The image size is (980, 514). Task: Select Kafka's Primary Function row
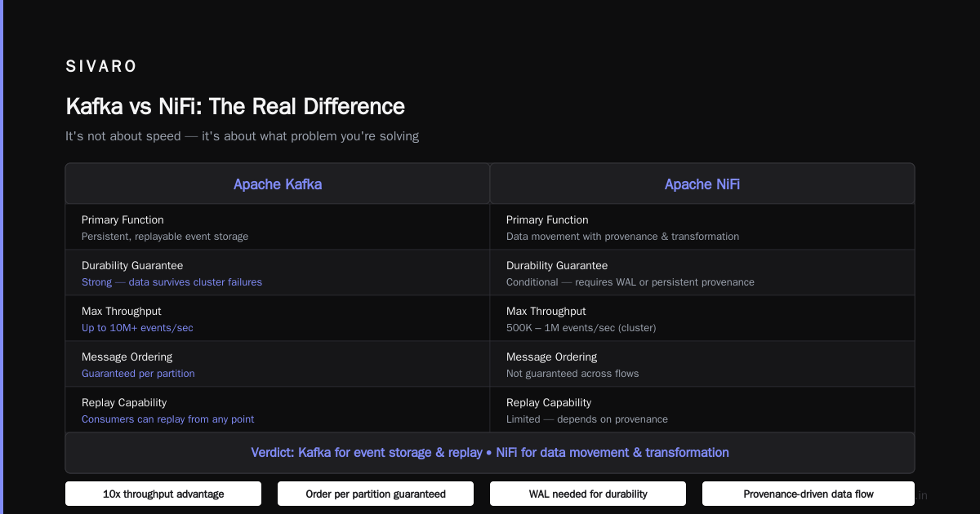coord(278,227)
